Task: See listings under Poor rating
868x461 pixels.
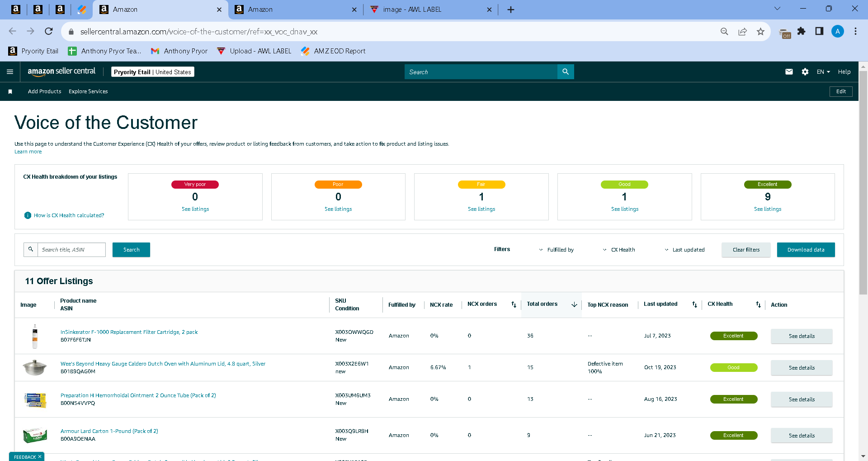Action: [x=338, y=209]
